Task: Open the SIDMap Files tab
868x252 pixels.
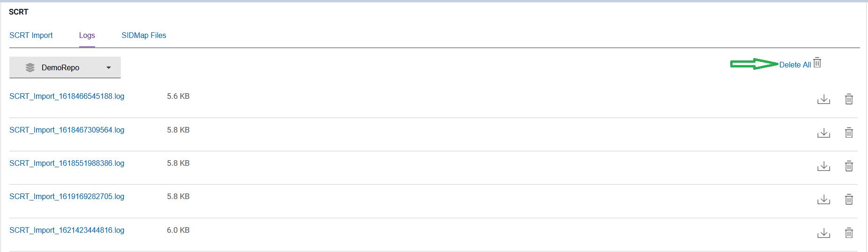Action: 144,36
